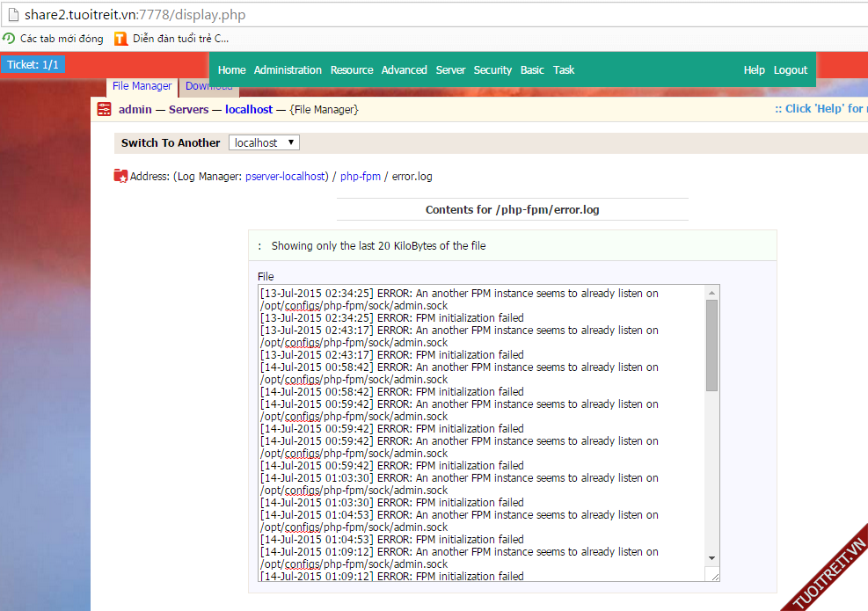868x611 pixels.
Task: Open the Security menu
Action: [x=492, y=70]
